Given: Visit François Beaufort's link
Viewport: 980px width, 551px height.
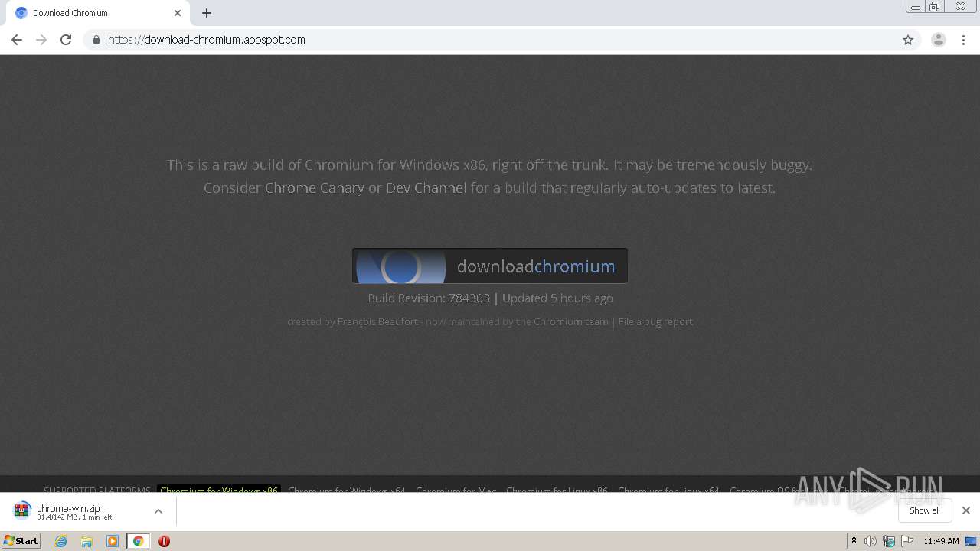Looking at the screenshot, I should [377, 321].
